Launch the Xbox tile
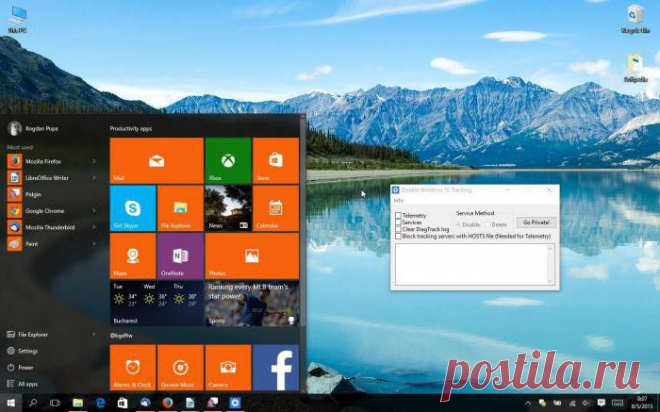The image size is (660, 412). pos(228,161)
